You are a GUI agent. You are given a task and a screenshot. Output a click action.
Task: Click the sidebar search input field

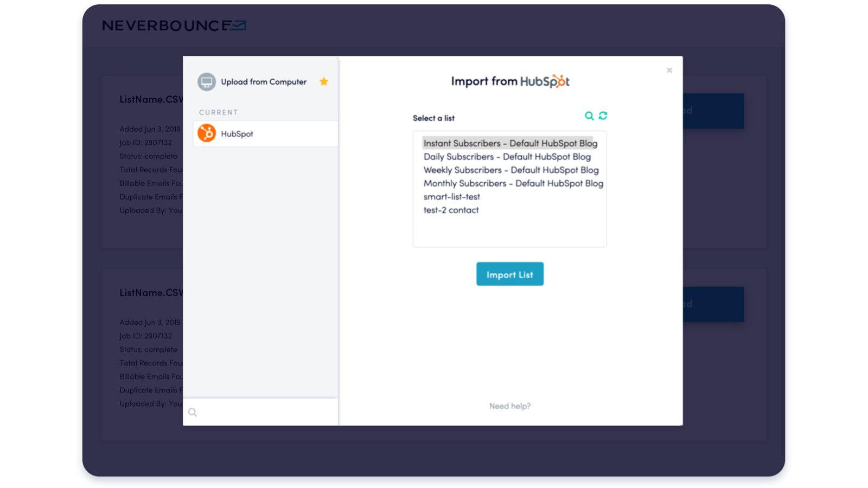260,412
